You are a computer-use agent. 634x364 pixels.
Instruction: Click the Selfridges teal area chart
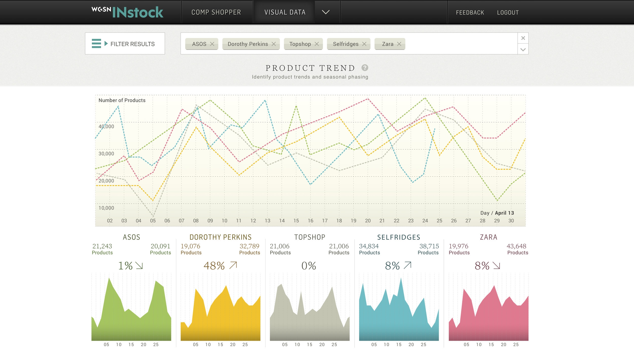pyautogui.click(x=399, y=309)
